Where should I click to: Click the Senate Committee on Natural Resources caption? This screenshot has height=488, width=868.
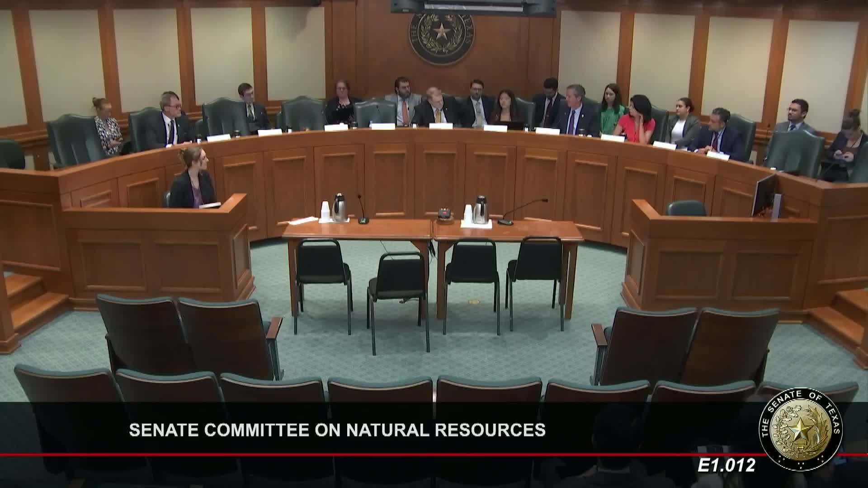tap(337, 430)
